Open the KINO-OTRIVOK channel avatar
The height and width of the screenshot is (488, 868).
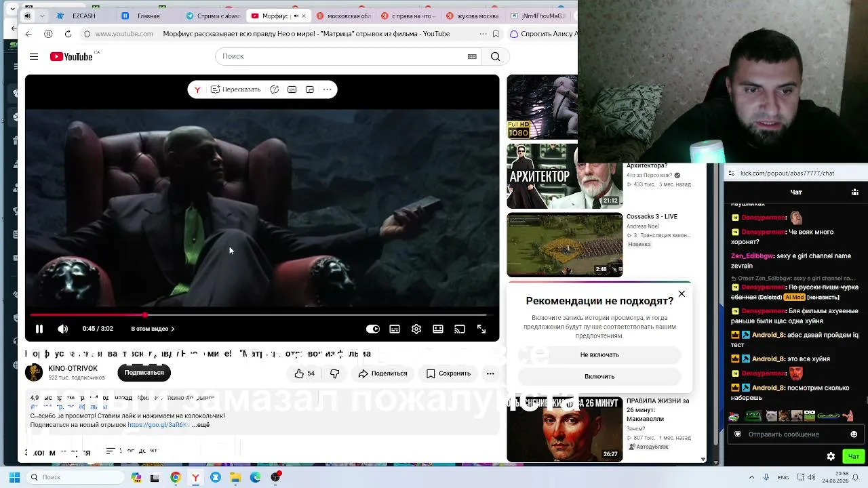point(34,372)
